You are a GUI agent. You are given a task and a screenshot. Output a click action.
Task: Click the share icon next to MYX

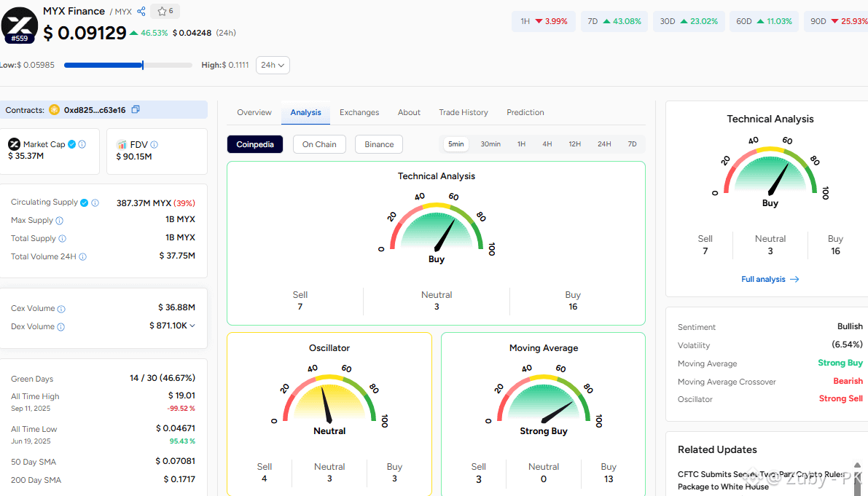point(141,11)
